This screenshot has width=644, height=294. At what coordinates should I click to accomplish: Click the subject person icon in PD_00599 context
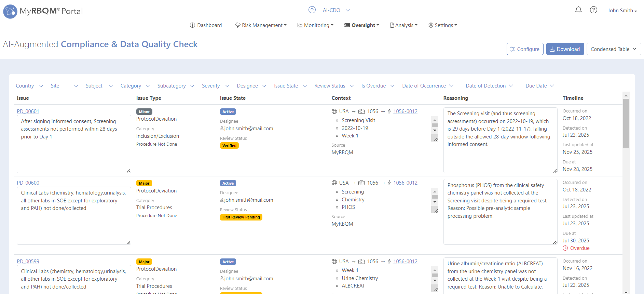389,262
